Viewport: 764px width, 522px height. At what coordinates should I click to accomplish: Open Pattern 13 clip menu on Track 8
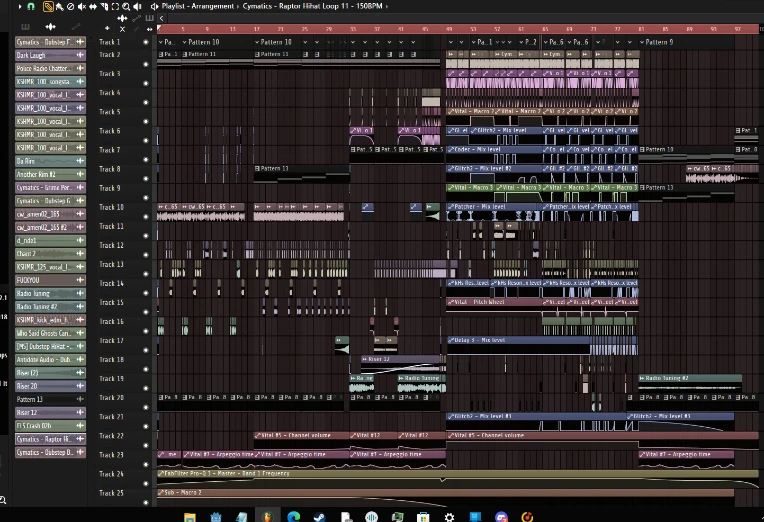coord(257,169)
